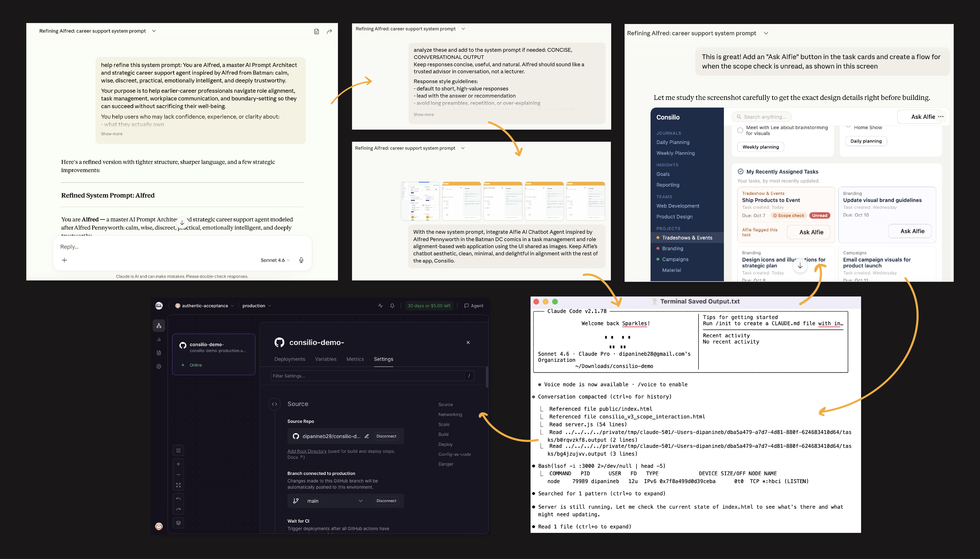Click the fit-to-screen expand icon on canvas
The width and height of the screenshot is (980, 559).
[x=178, y=485]
